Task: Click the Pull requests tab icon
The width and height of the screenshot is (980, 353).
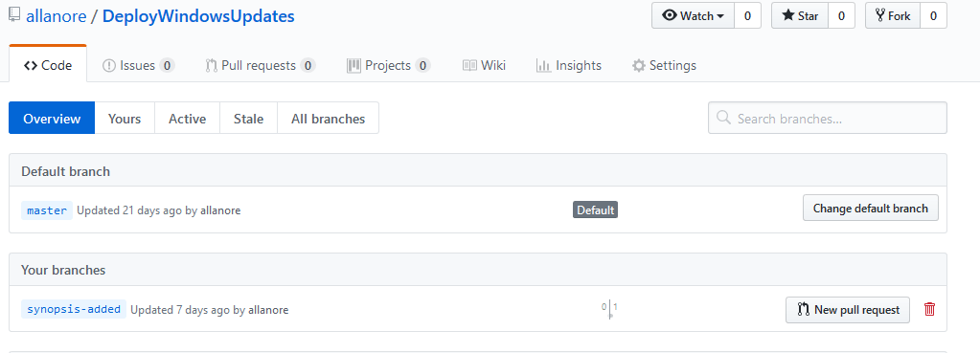Action: coord(212,65)
